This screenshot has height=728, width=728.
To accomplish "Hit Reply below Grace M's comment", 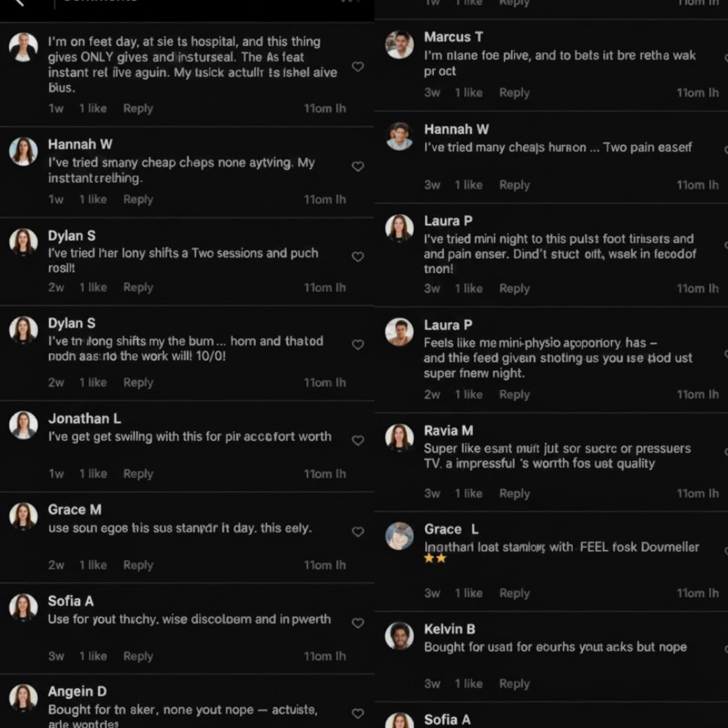I will point(138,565).
